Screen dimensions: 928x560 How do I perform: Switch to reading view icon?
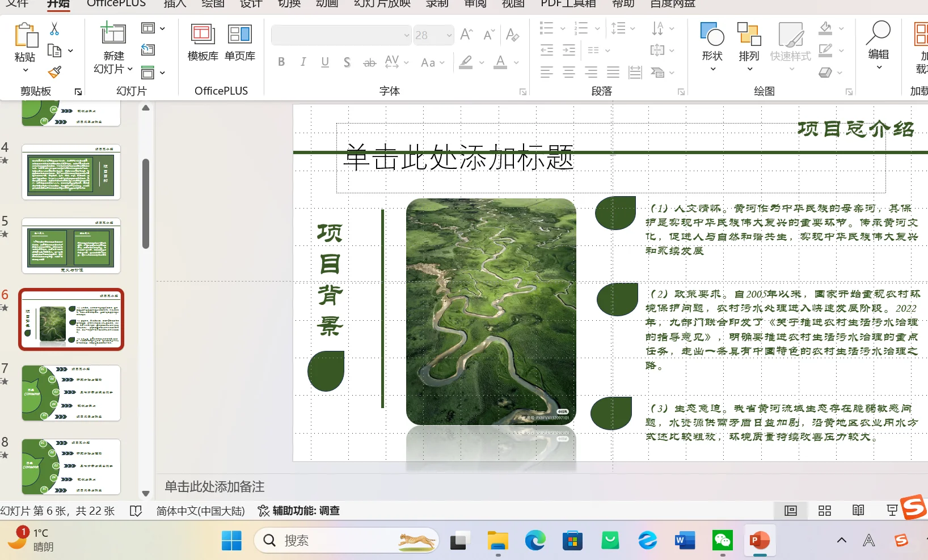[858, 511]
